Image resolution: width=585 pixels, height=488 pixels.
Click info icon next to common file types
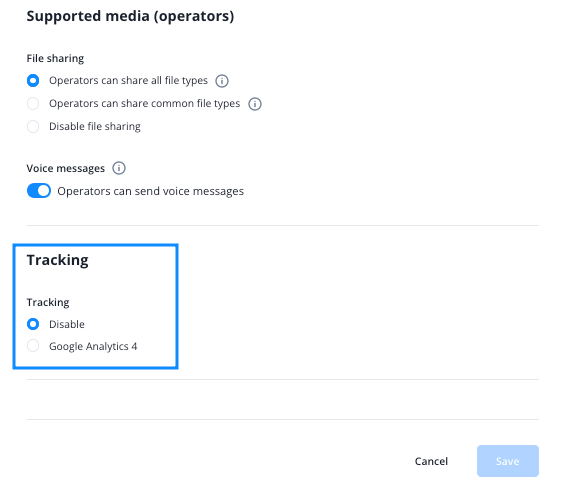coord(255,104)
